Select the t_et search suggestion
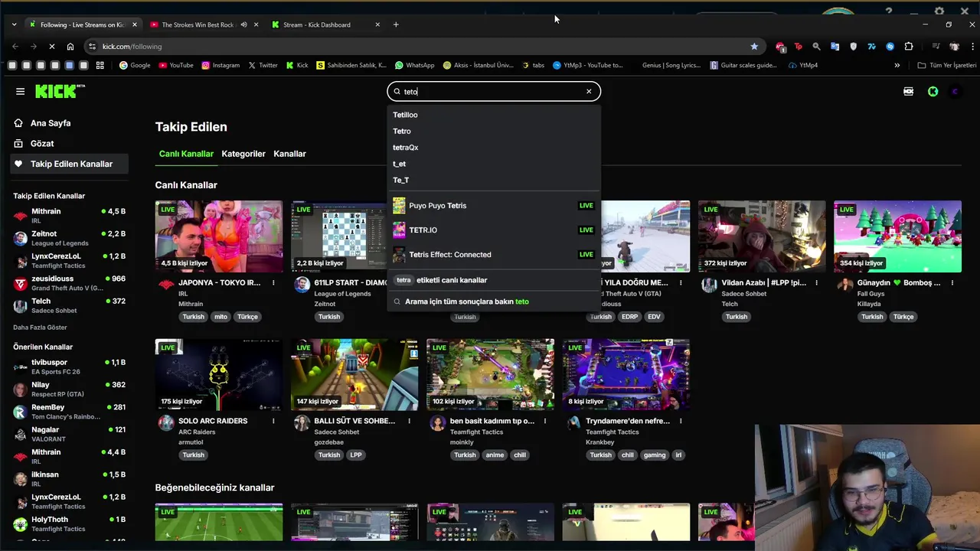Viewport: 980px width, 551px height. (493, 164)
